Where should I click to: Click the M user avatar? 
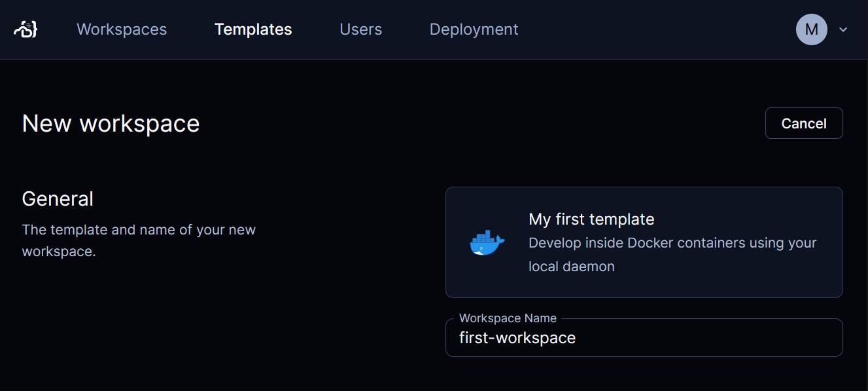click(811, 29)
